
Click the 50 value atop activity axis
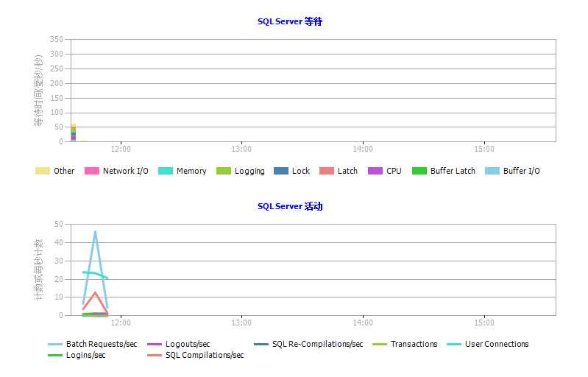[x=59, y=225]
